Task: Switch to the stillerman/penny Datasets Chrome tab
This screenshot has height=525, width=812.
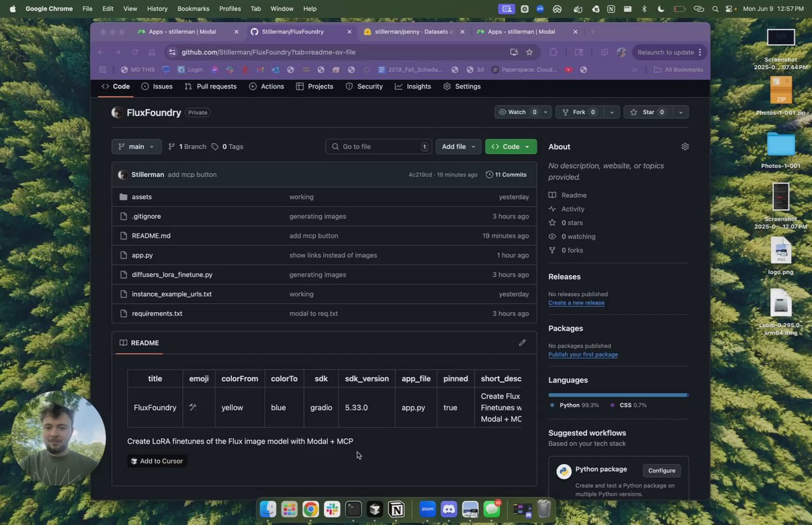Action: [413, 32]
